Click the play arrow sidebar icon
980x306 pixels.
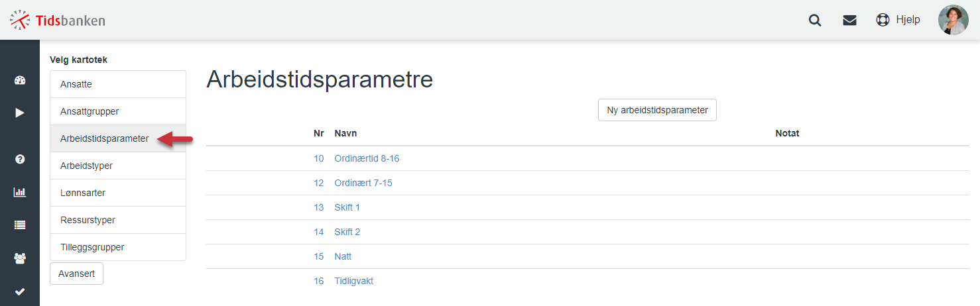point(20,113)
